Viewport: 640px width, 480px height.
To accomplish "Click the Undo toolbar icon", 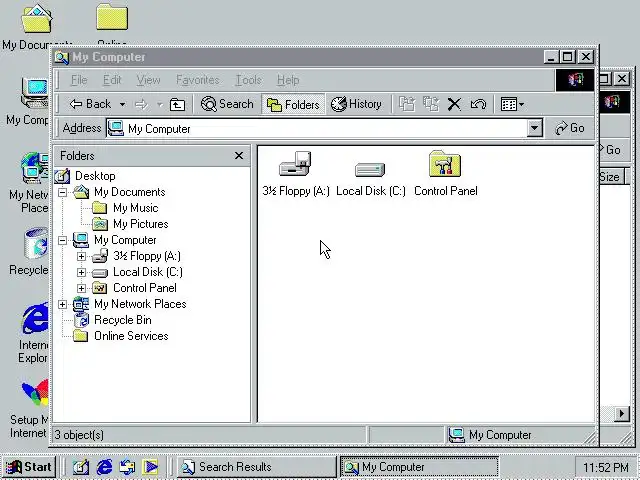I will [x=478, y=104].
